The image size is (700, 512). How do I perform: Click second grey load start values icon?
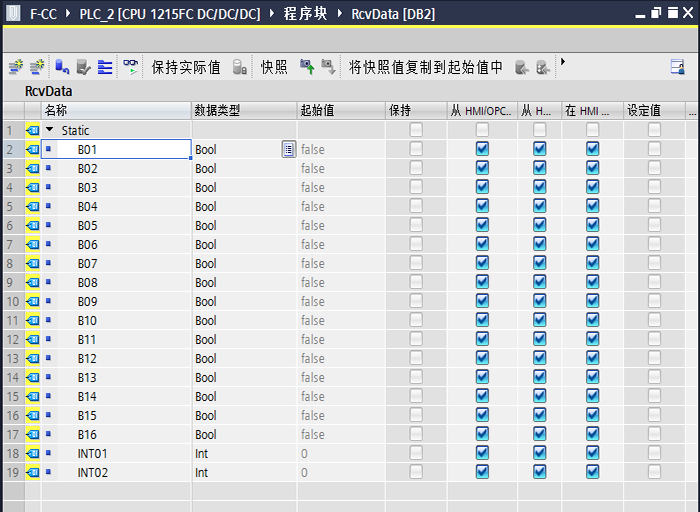click(x=542, y=67)
